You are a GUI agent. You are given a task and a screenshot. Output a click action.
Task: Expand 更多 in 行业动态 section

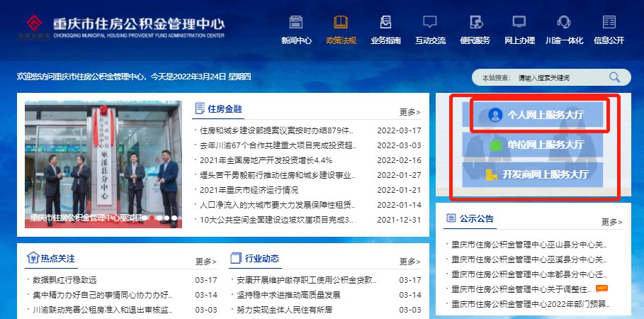(x=409, y=262)
